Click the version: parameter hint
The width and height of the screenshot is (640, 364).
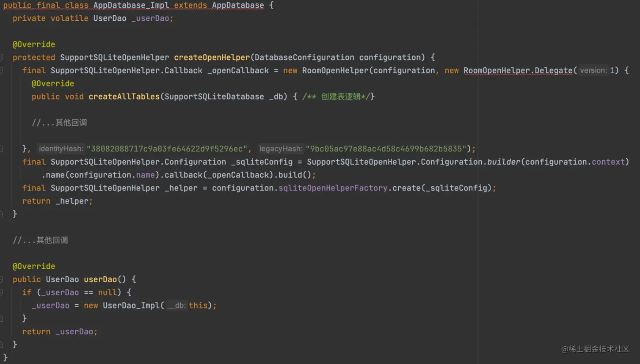click(x=593, y=70)
